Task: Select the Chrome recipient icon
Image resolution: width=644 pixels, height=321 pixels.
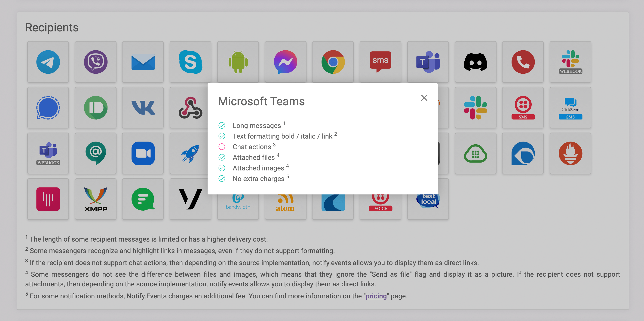Action: tap(333, 62)
